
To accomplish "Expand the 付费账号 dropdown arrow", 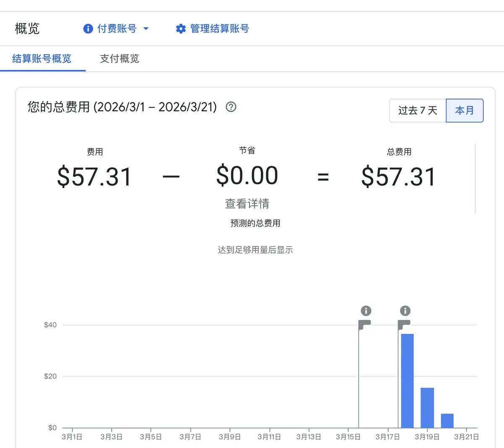I will (x=146, y=29).
